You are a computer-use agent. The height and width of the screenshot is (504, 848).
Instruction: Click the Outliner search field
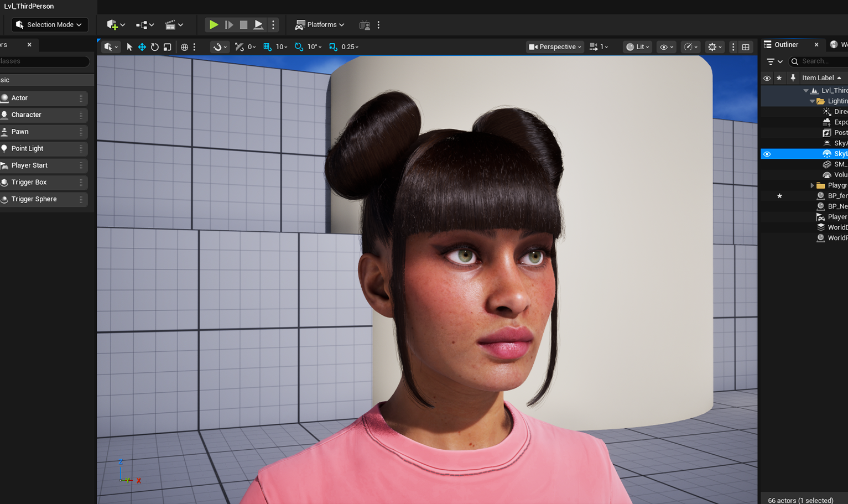coord(819,61)
